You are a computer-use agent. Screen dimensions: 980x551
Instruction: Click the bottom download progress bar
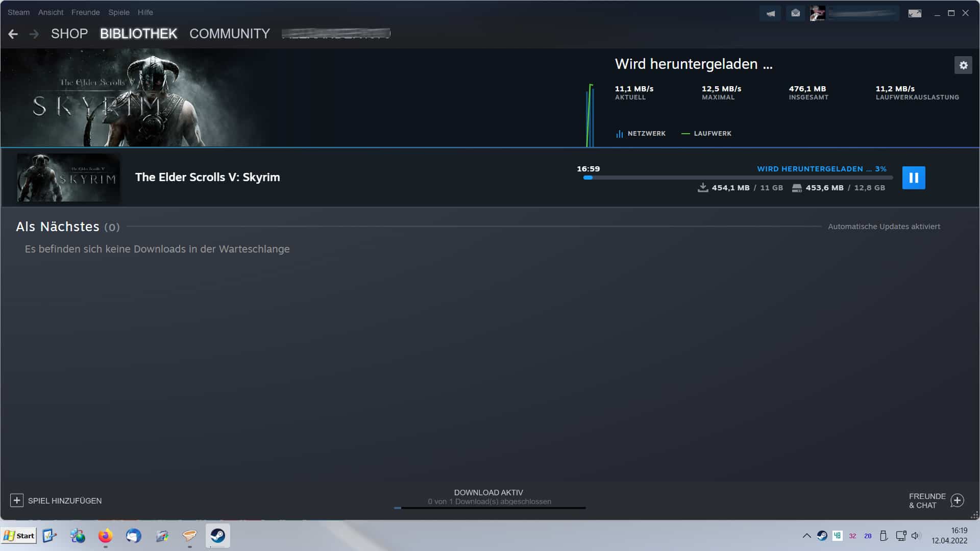[489, 508]
